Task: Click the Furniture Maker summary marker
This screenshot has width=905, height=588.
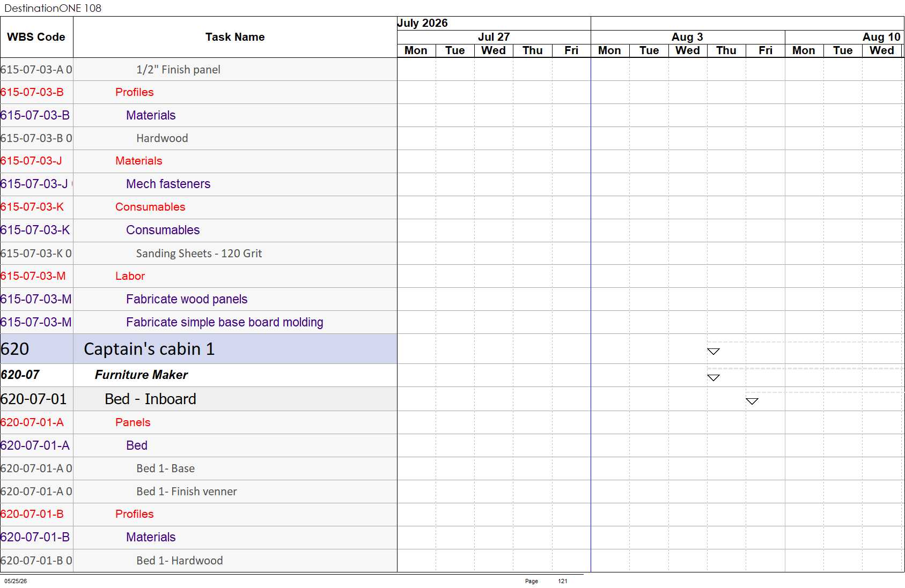Action: pos(713,378)
